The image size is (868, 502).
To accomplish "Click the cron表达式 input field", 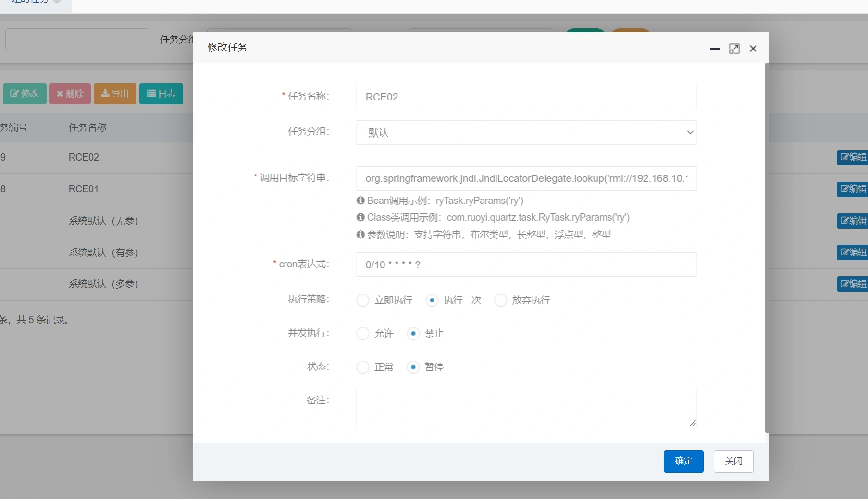I will [526, 265].
